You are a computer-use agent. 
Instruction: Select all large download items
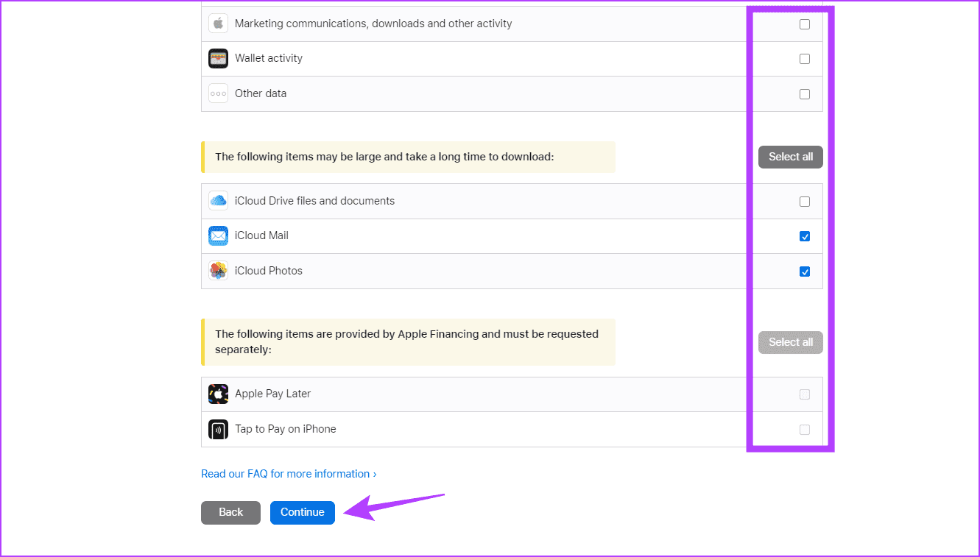tap(791, 157)
